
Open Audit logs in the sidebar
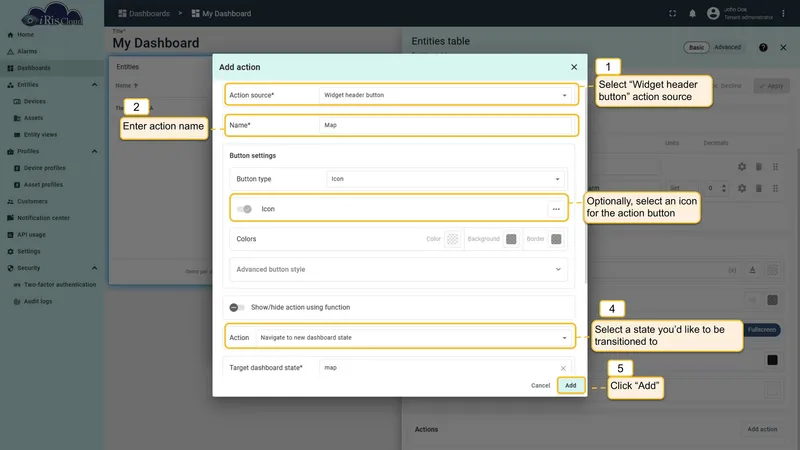pos(52,301)
